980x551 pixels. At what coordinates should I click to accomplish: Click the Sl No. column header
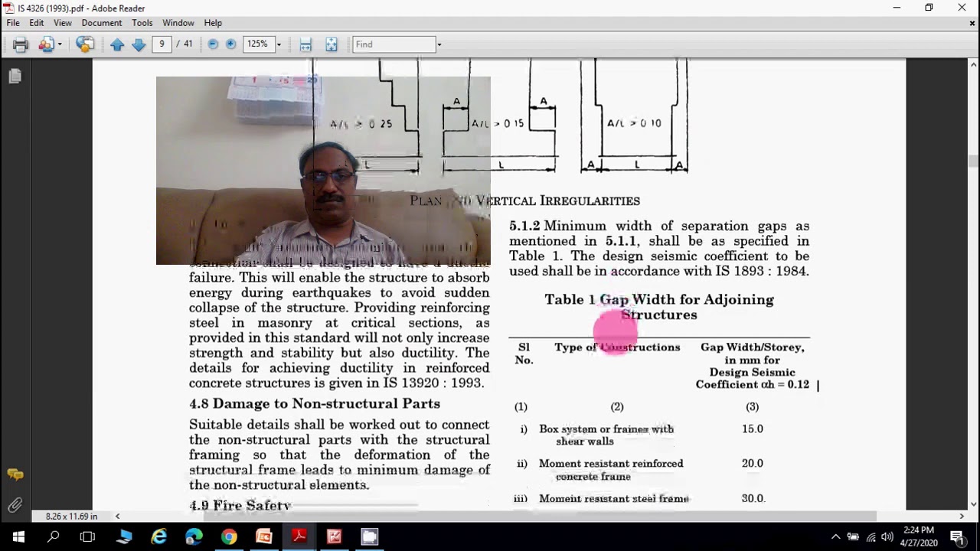[x=524, y=354]
